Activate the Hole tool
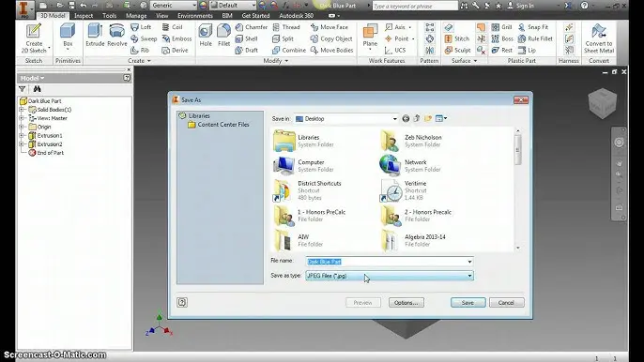Image resolution: width=644 pixels, height=362 pixels. (206, 35)
